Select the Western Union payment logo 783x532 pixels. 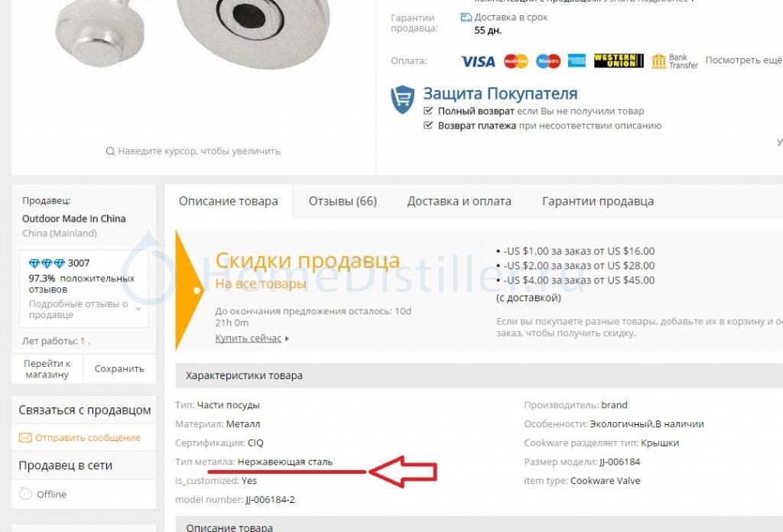(619, 61)
